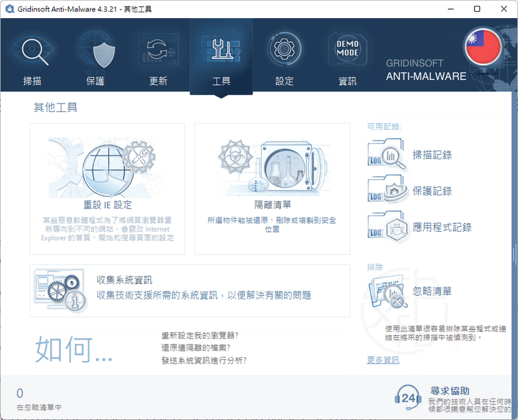Open the 掃描記錄 log folder icon
Image resolution: width=518 pixels, height=420 pixels.
point(387,155)
